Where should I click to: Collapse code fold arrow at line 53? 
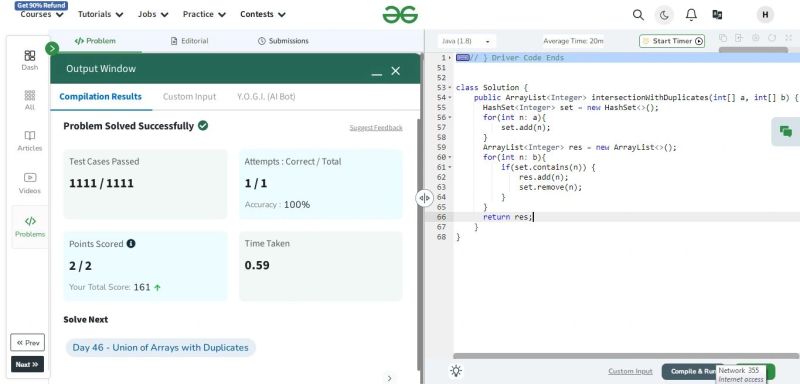pyautogui.click(x=449, y=88)
